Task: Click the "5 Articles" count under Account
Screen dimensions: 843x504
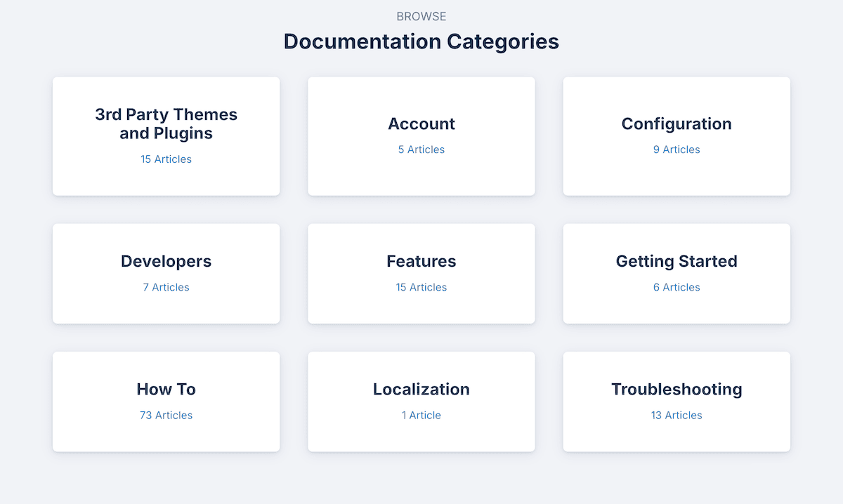Action: [x=421, y=150]
